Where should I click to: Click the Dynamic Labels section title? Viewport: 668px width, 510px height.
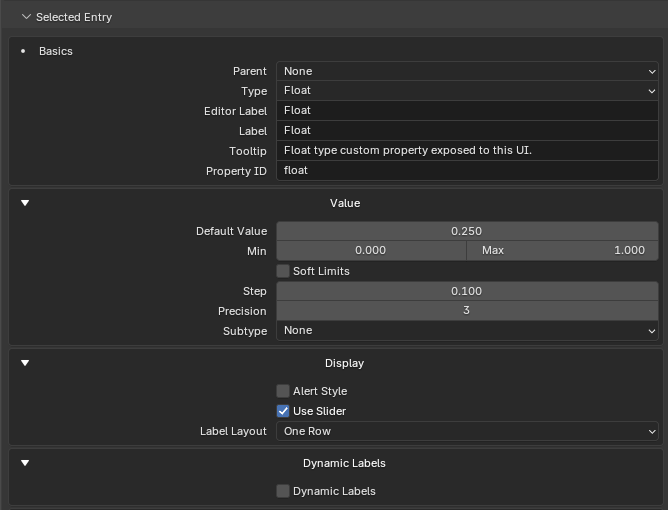tap(344, 463)
